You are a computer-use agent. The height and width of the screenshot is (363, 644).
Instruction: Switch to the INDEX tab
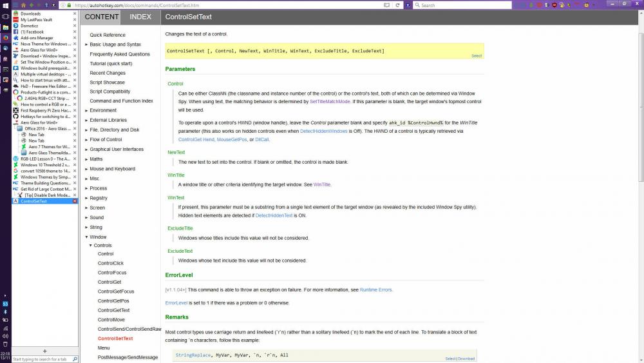(140, 17)
